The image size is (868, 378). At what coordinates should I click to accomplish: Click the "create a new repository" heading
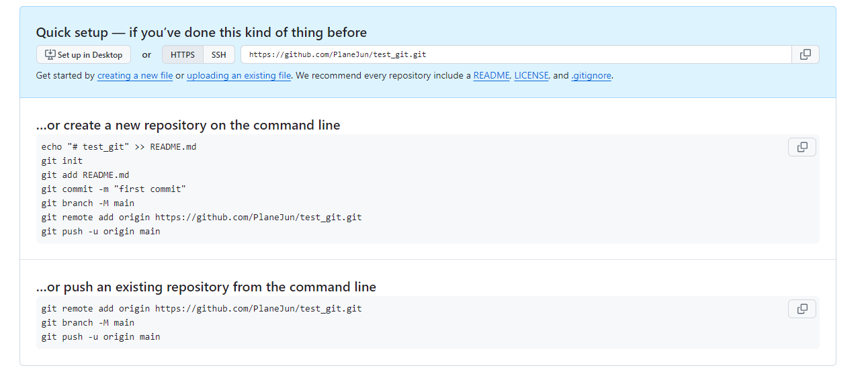(188, 125)
